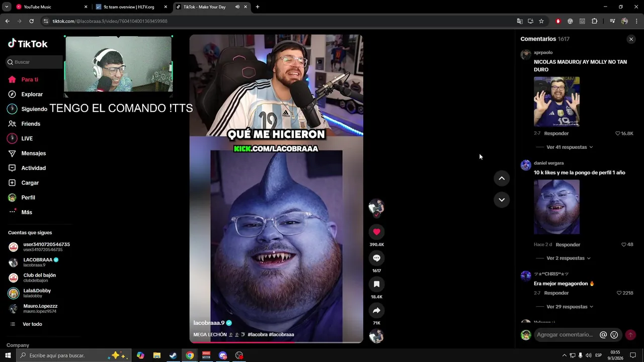This screenshot has width=644, height=362.
Task: Open 'Perfil' in the sidebar
Action: (28, 198)
